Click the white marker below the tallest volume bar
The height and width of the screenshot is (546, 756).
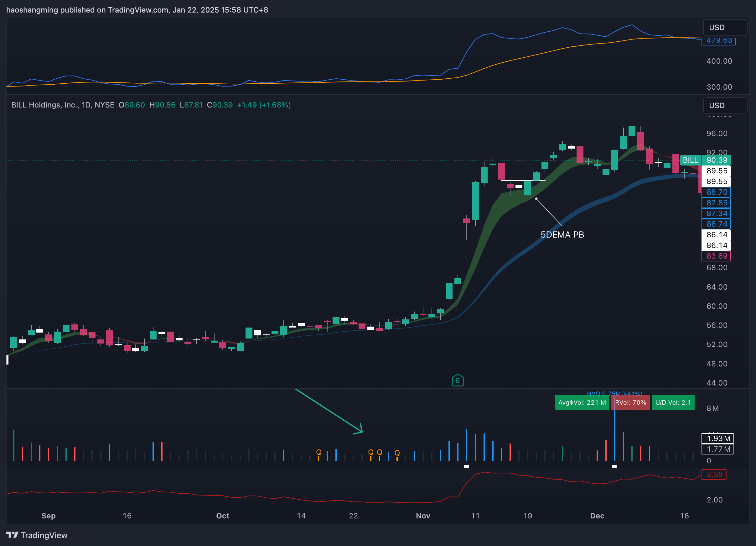click(x=615, y=466)
